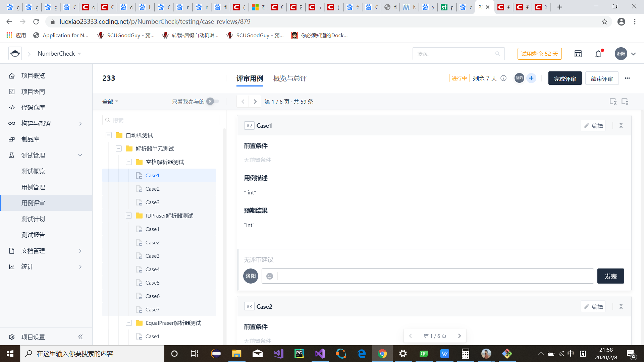Switch to the 概览与总评 tab
Viewport: 644px width, 362px height.
(290, 78)
